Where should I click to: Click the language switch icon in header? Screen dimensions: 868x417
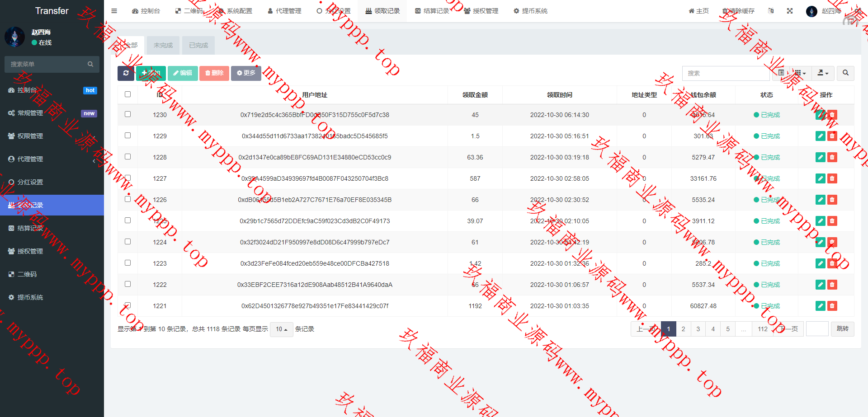(x=771, y=11)
